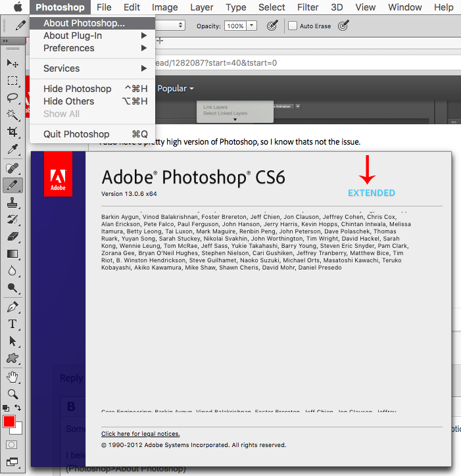Open a new tab with plus button
Viewport: 461px width, 476px height.
pos(160,41)
